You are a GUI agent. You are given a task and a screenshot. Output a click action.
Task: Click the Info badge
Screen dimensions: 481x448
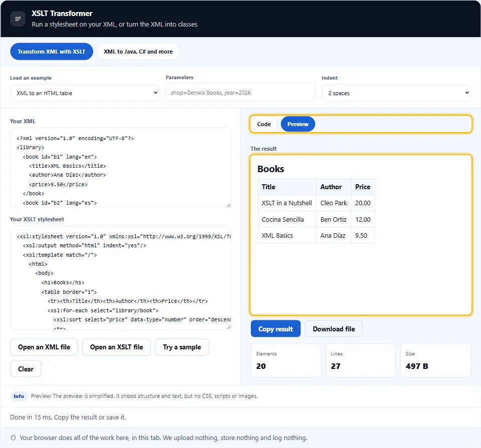pyautogui.click(x=19, y=396)
